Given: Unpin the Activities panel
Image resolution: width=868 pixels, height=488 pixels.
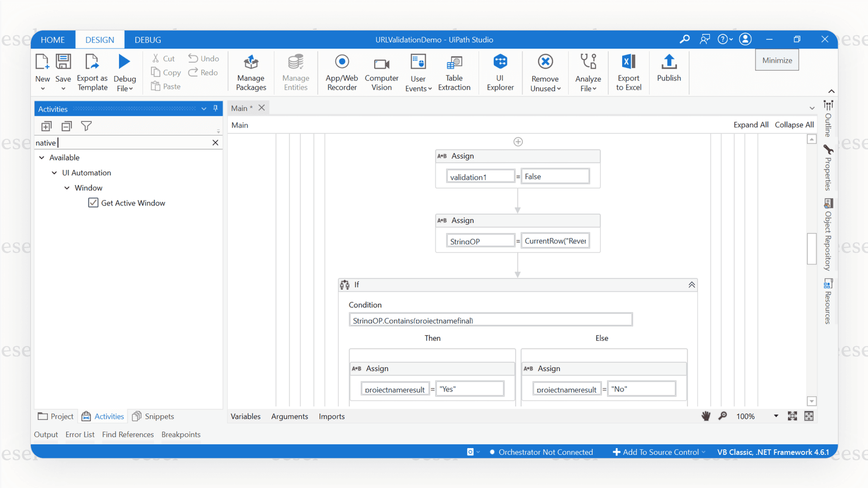Looking at the screenshot, I should pyautogui.click(x=215, y=108).
